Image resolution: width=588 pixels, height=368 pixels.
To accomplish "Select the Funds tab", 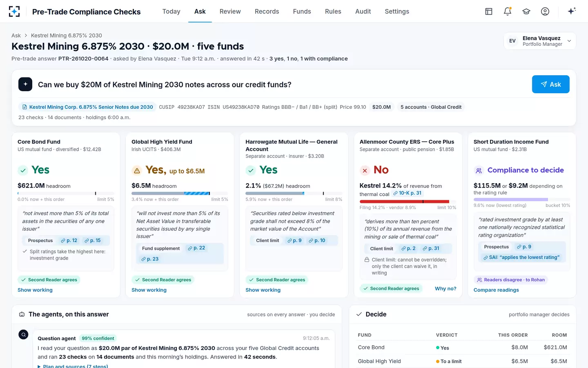I will [302, 11].
